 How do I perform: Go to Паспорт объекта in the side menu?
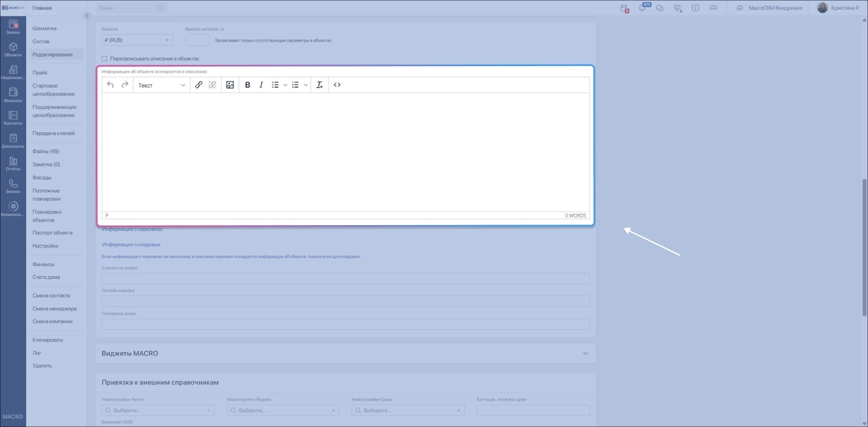[x=52, y=233]
